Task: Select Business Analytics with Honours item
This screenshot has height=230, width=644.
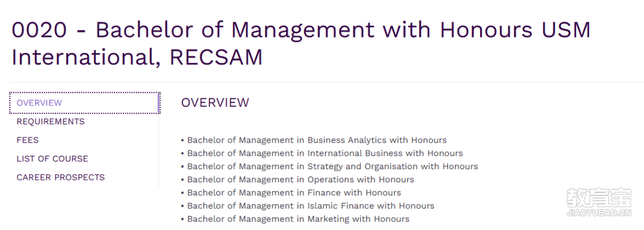Action: click(x=317, y=140)
